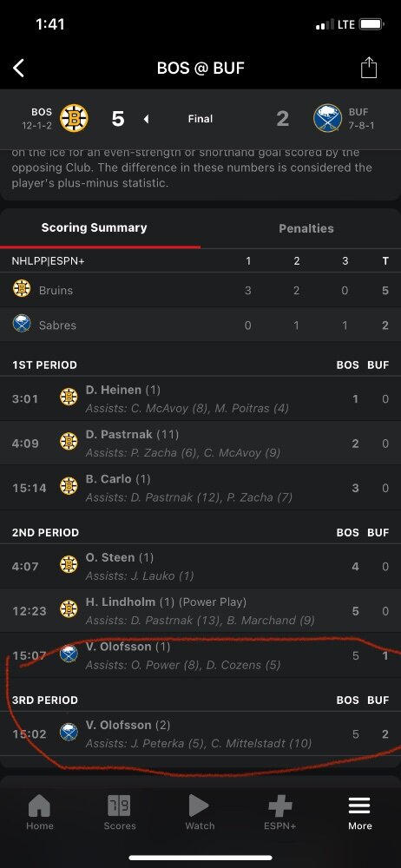Open the Home tab icon
The height and width of the screenshot is (868, 401).
coord(39,806)
